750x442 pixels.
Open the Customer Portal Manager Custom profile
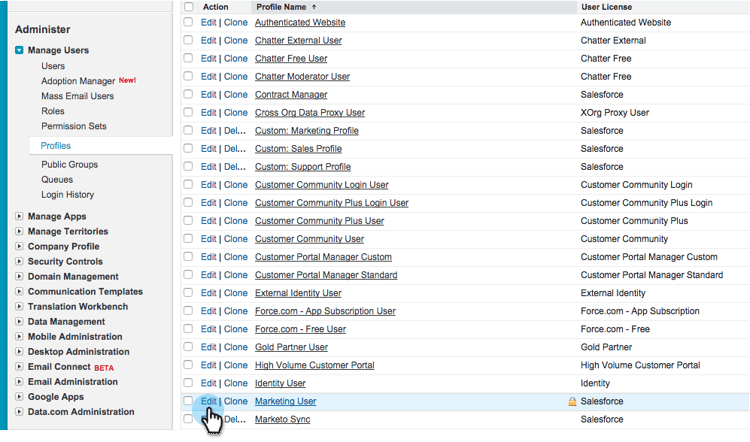coord(323,256)
